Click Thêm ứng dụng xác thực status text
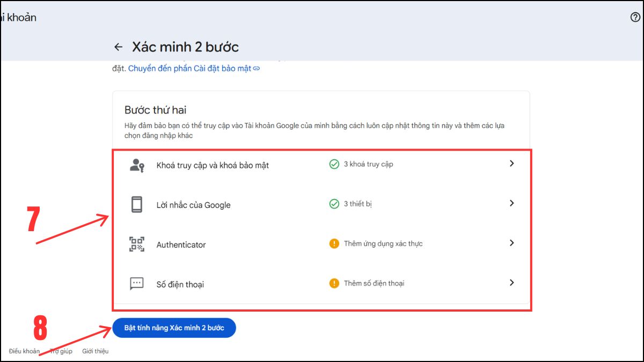The image size is (644, 362). coord(383,243)
